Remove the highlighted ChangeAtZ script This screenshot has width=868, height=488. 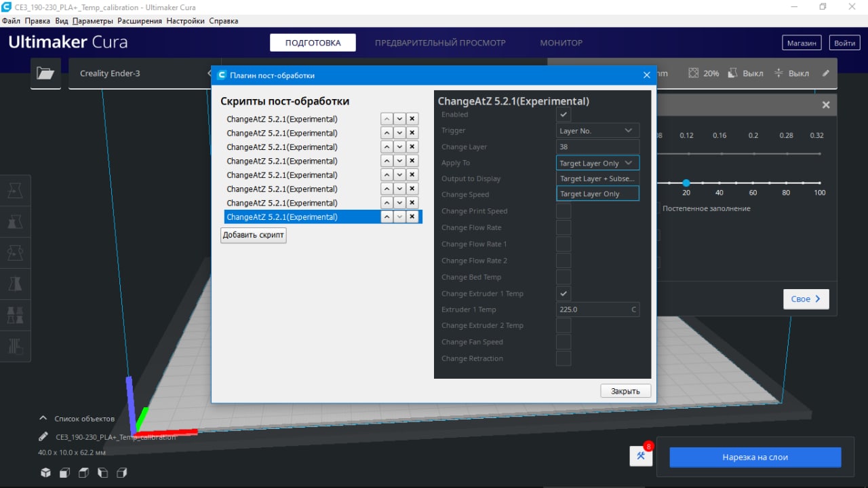pyautogui.click(x=412, y=217)
